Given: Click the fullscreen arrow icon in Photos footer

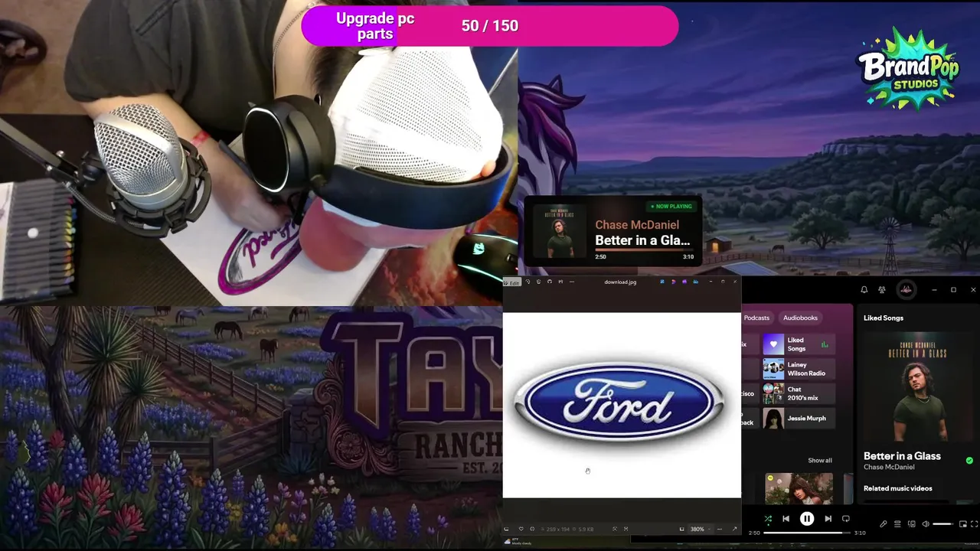Looking at the screenshot, I should [x=734, y=529].
